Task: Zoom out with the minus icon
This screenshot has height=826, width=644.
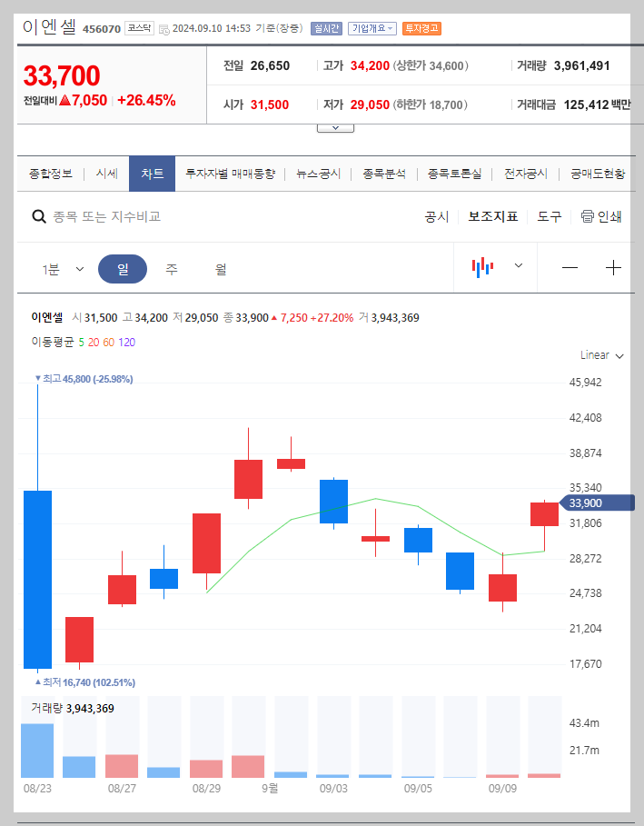Action: (x=570, y=268)
